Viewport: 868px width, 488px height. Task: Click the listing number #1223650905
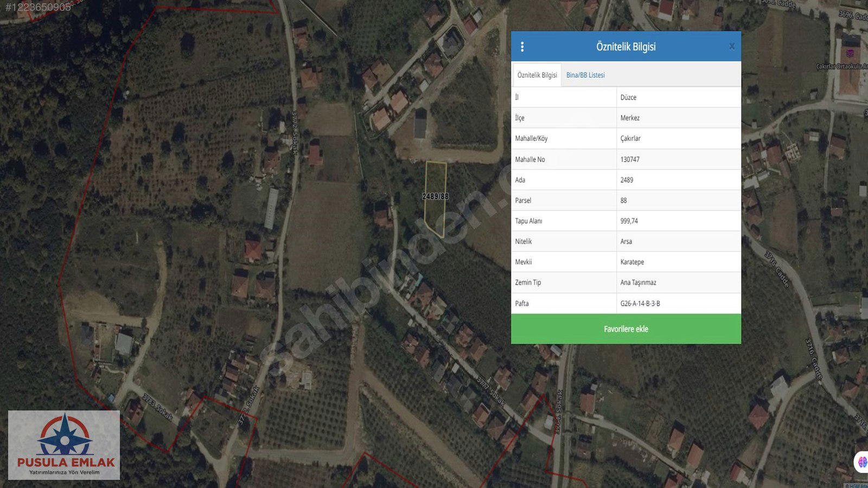point(38,7)
